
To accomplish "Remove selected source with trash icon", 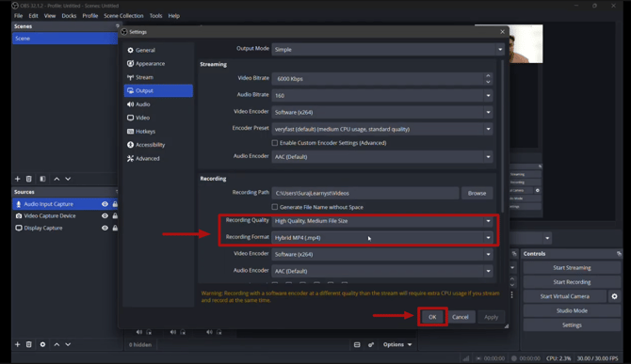I will click(x=29, y=344).
